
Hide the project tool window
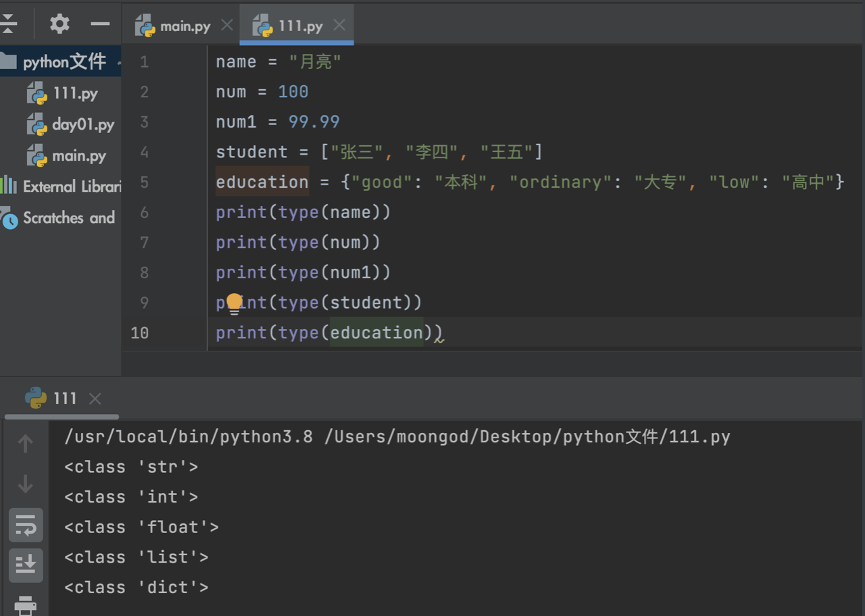click(x=100, y=24)
